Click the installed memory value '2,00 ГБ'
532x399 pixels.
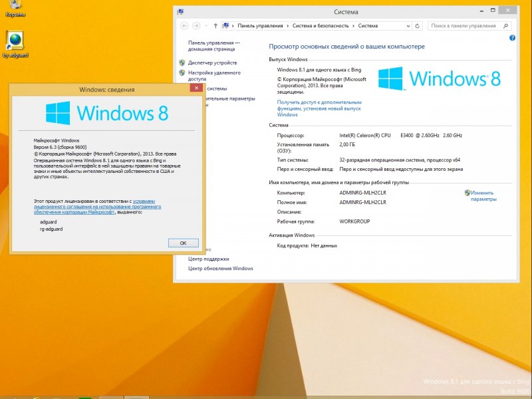tap(347, 144)
